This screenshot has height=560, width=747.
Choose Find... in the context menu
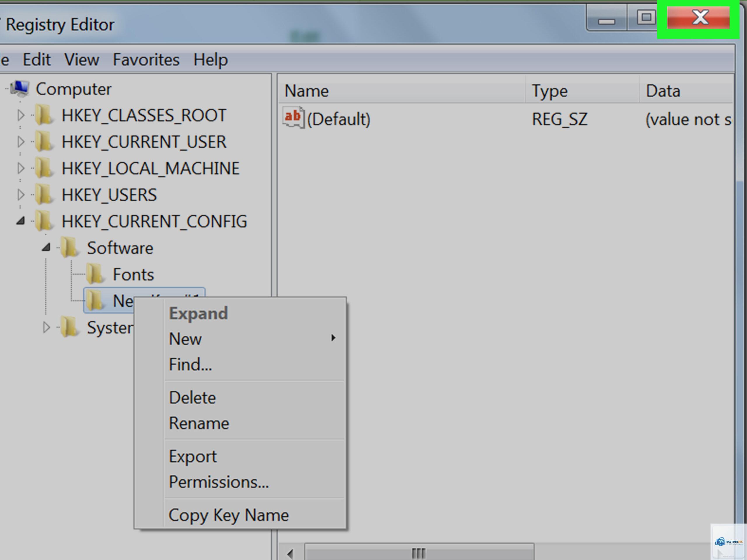[256, 364]
